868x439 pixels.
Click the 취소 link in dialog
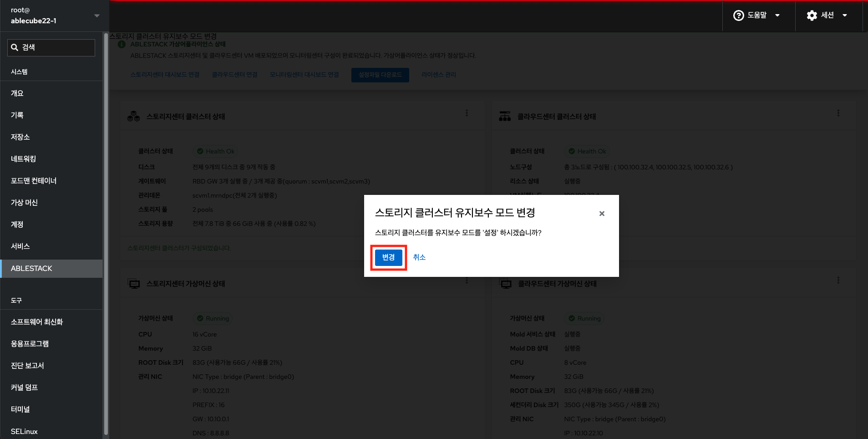(419, 257)
